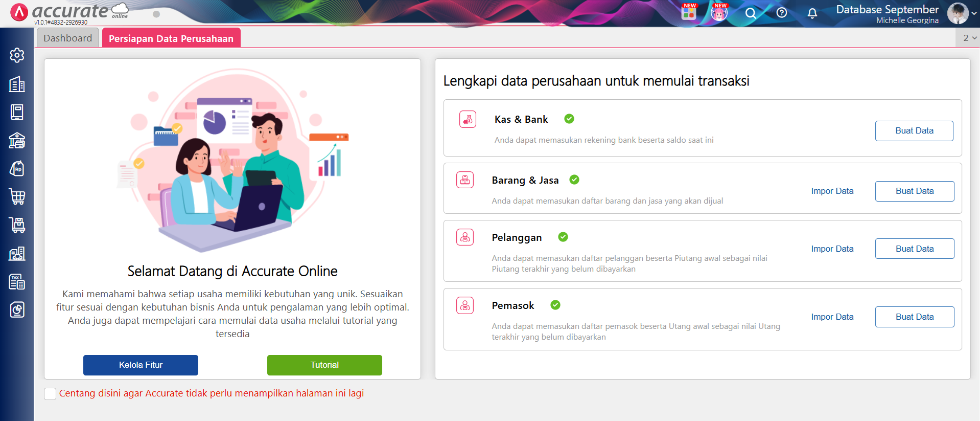Image resolution: width=980 pixels, height=421 pixels.
Task: Open the inventory trolley sidebar icon
Action: click(x=17, y=225)
